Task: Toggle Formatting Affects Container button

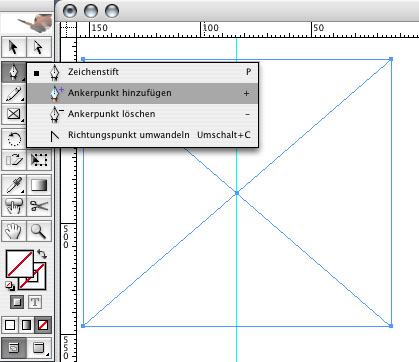Action: (x=17, y=302)
